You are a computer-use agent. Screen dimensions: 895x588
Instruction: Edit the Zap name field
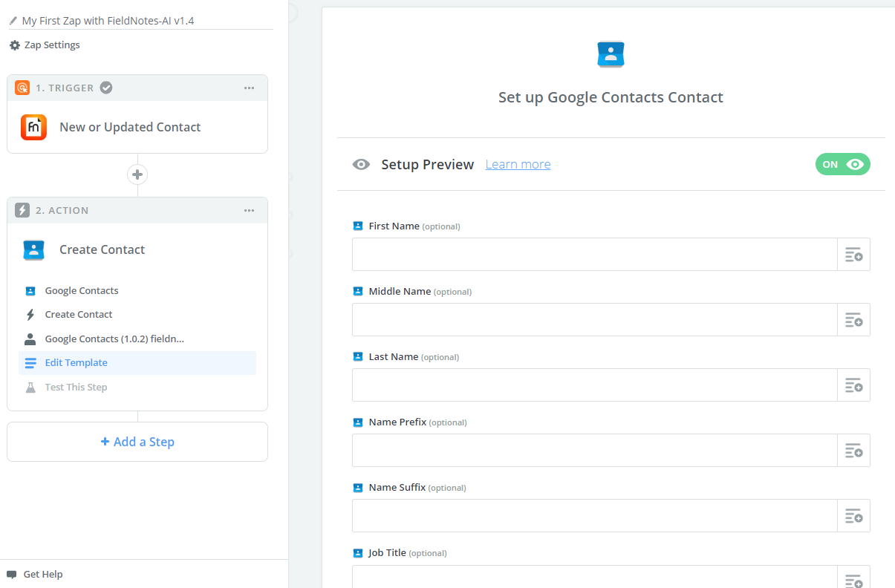pyautogui.click(x=141, y=21)
